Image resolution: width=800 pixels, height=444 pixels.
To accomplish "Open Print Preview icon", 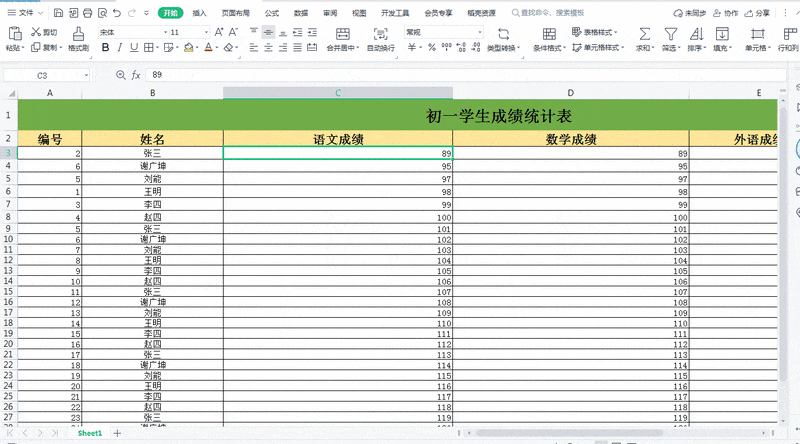I will [x=102, y=13].
